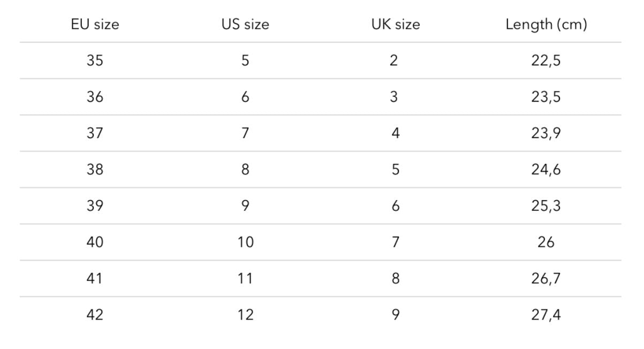The image size is (644, 349).
Task: Click the Length (cm) column header
Action: [546, 24]
